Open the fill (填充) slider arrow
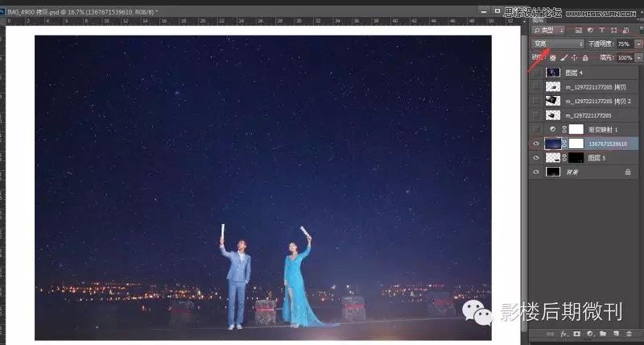This screenshot has height=345, width=644. (x=638, y=58)
